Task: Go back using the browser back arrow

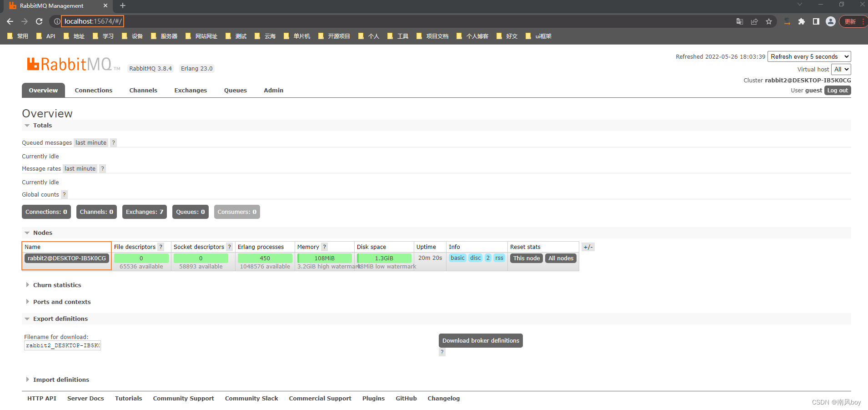Action: tap(10, 21)
